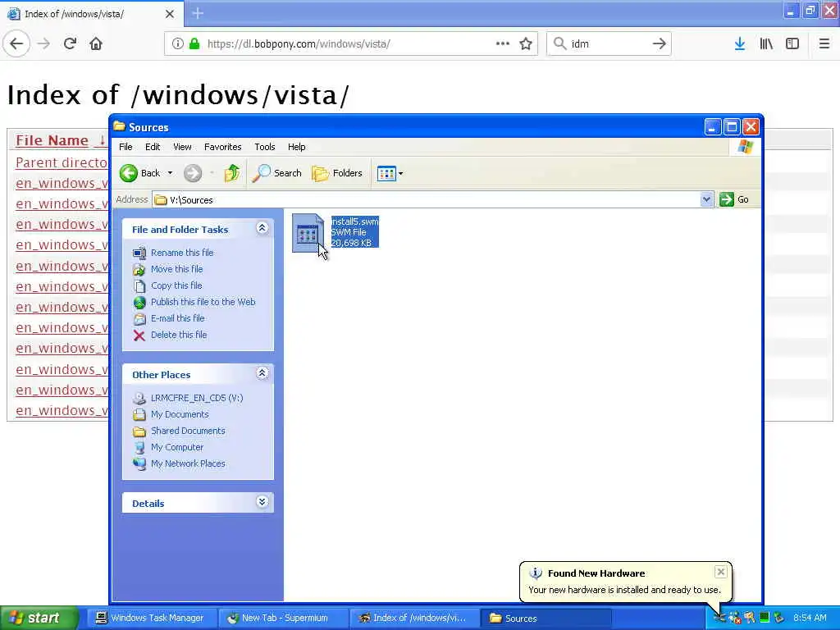Switch to Windows Task Manager taskbar button
Viewport: 840px width, 630px height.
coord(151,619)
